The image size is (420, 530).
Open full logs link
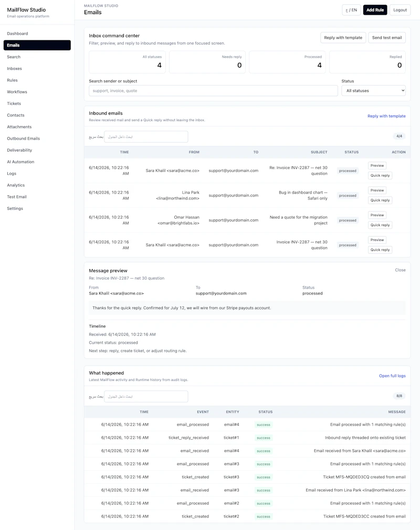point(392,376)
